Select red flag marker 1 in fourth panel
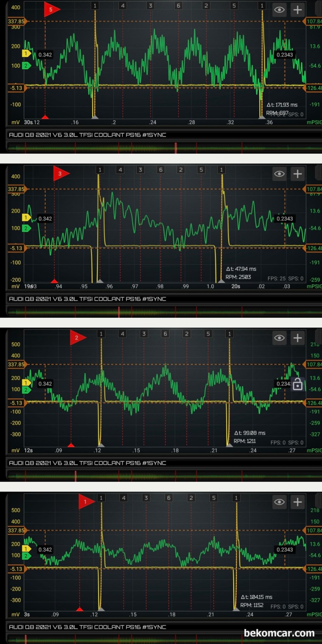Image resolution: width=322 pixels, height=644 pixels. (86, 502)
